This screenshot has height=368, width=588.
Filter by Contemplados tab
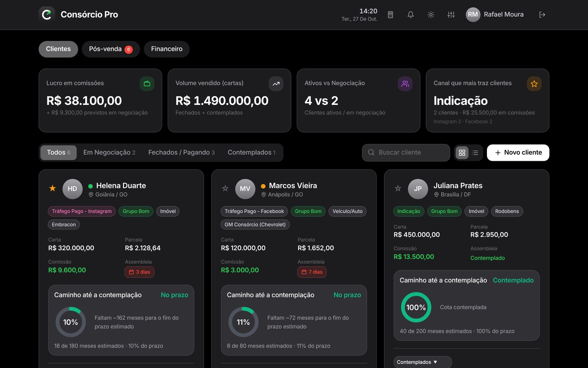click(251, 152)
